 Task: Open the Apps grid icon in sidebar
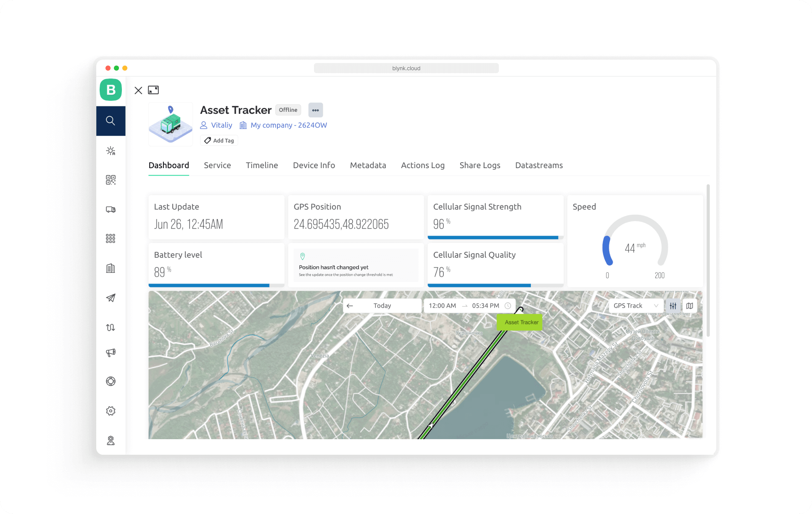(x=111, y=238)
